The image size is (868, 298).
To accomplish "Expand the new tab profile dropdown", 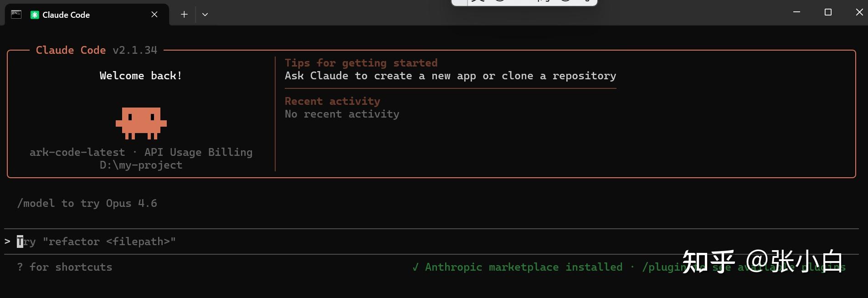I will click(x=205, y=15).
